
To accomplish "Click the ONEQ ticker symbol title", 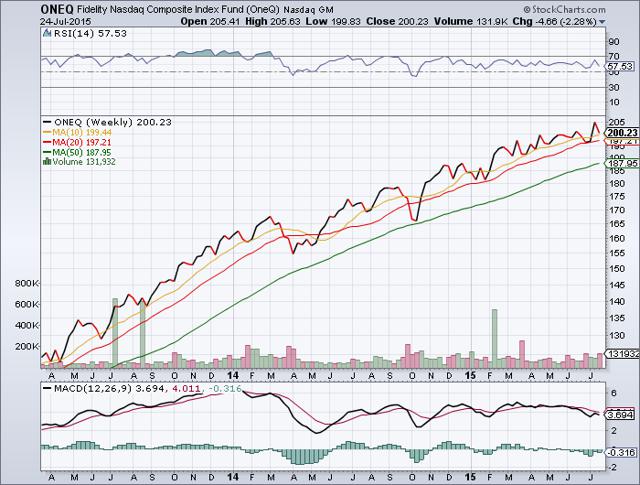I will tap(57, 9).
